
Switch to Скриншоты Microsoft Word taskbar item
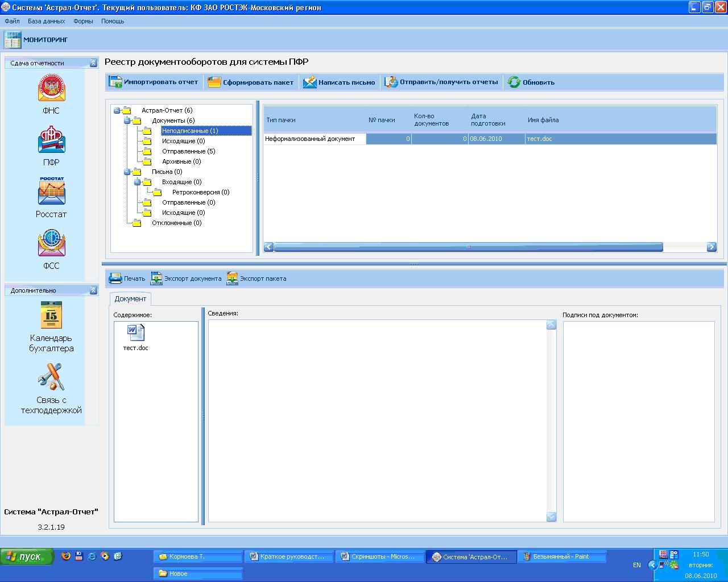click(380, 556)
